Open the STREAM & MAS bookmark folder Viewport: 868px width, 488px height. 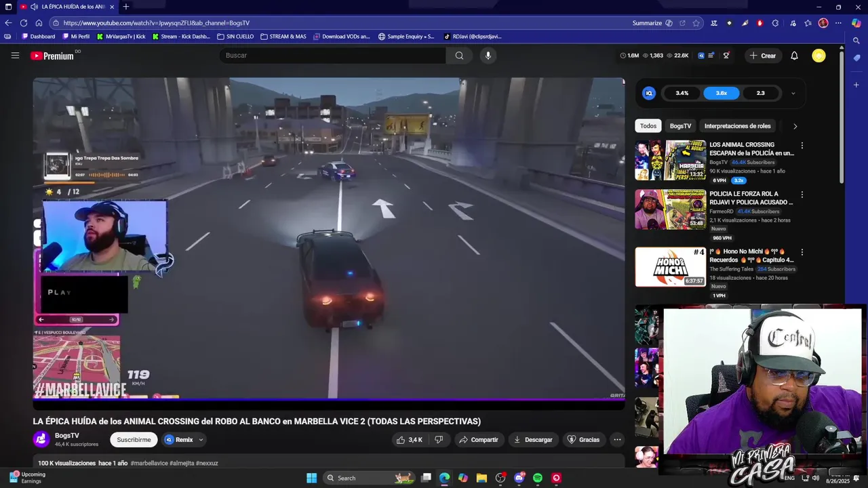tap(283, 37)
